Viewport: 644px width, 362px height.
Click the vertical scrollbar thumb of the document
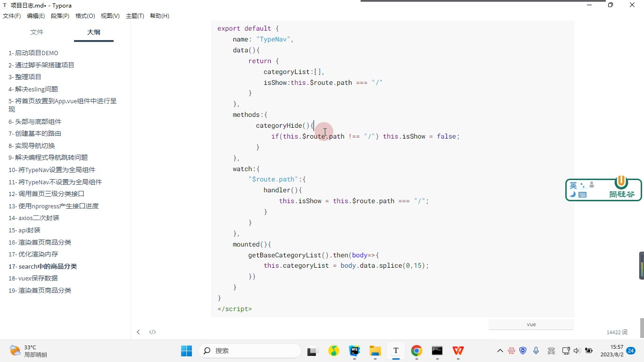tap(642, 328)
